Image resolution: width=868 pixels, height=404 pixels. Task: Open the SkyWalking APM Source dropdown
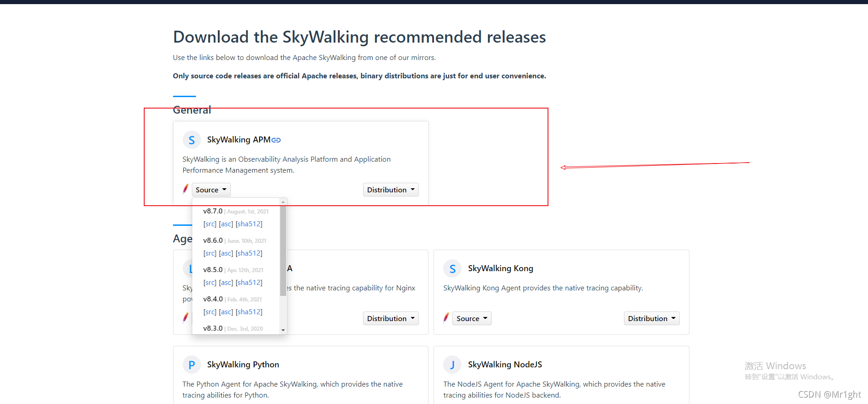point(211,190)
